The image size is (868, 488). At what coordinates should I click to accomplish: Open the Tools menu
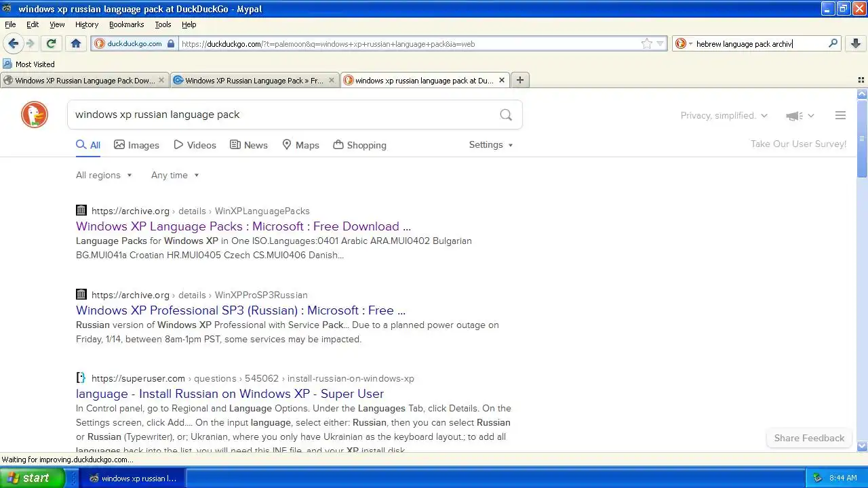pyautogui.click(x=163, y=24)
